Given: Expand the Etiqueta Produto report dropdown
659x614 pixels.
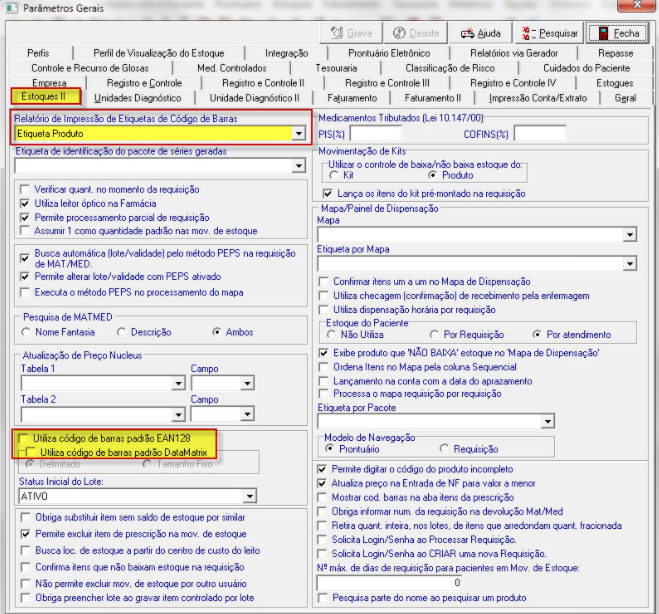Looking at the screenshot, I should (298, 134).
